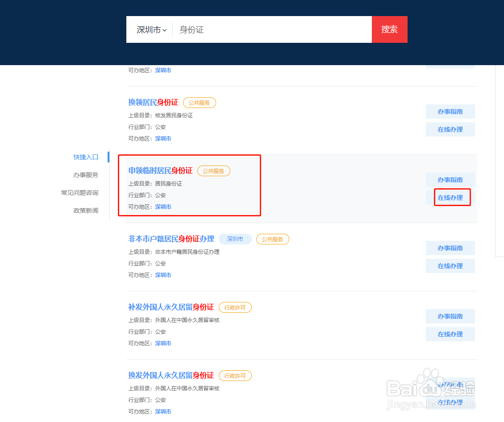Open the 申领临时居民身份证 result title
The width and height of the screenshot is (504, 422).
(160, 170)
